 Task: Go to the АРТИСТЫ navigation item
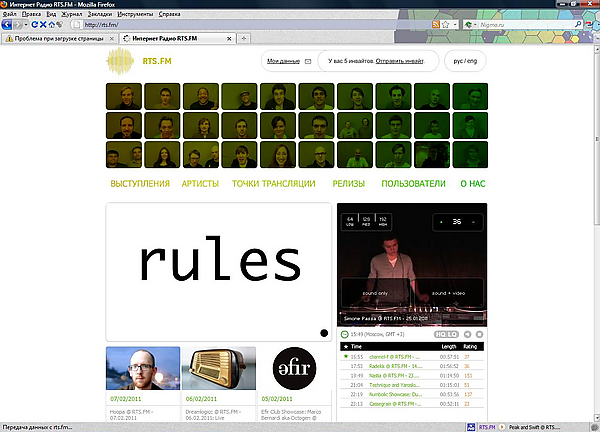[200, 184]
